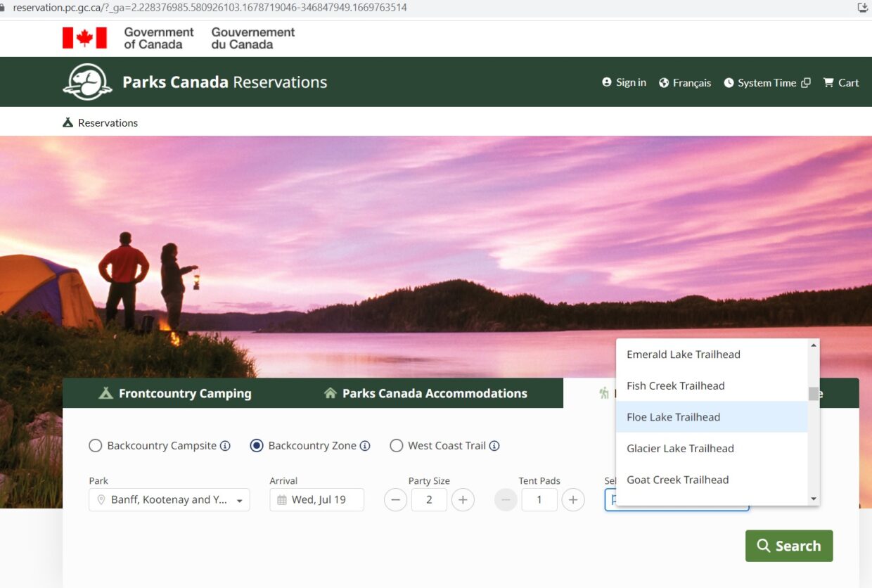The height and width of the screenshot is (588, 872).
Task: Select the Backcountry Campsite radio button
Action: tap(96, 445)
